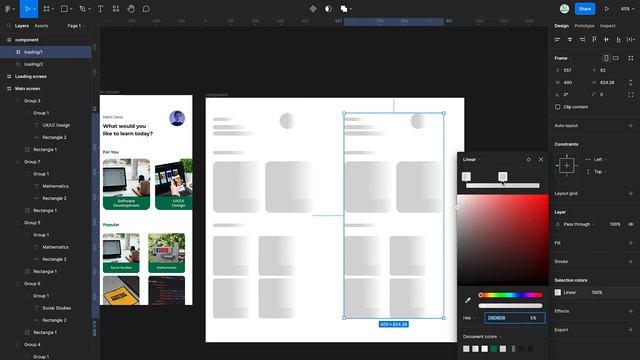
Task: Switch to the Design tab
Action: pos(561,26)
